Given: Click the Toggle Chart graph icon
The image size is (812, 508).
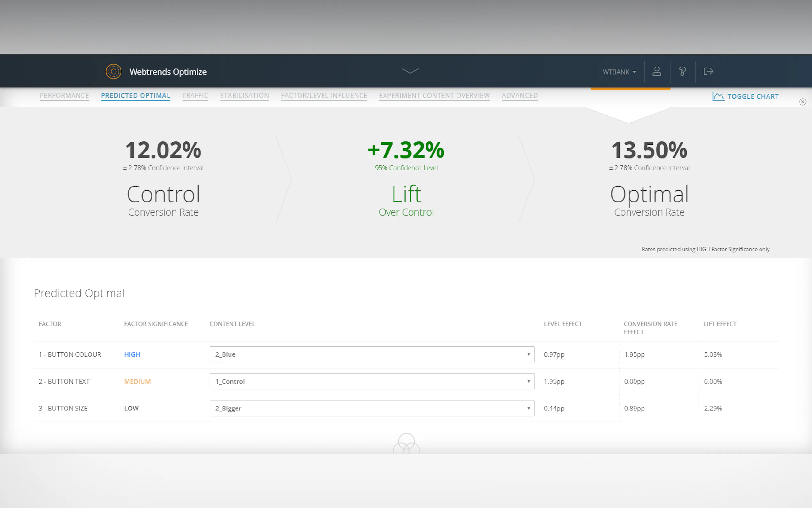Looking at the screenshot, I should (x=718, y=96).
